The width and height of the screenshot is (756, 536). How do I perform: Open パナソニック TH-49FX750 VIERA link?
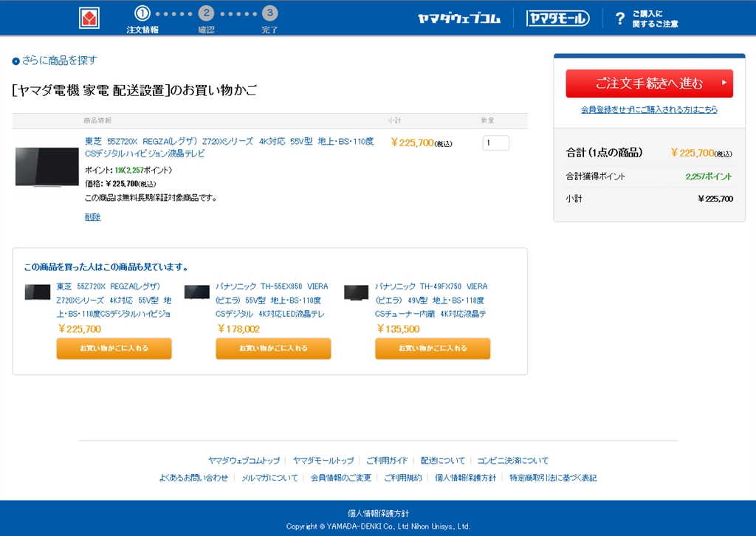point(431,300)
